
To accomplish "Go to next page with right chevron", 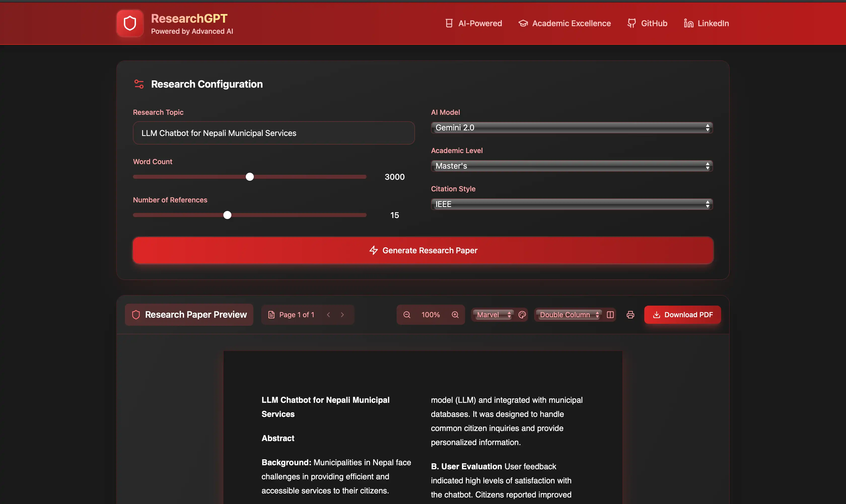I will pyautogui.click(x=342, y=315).
